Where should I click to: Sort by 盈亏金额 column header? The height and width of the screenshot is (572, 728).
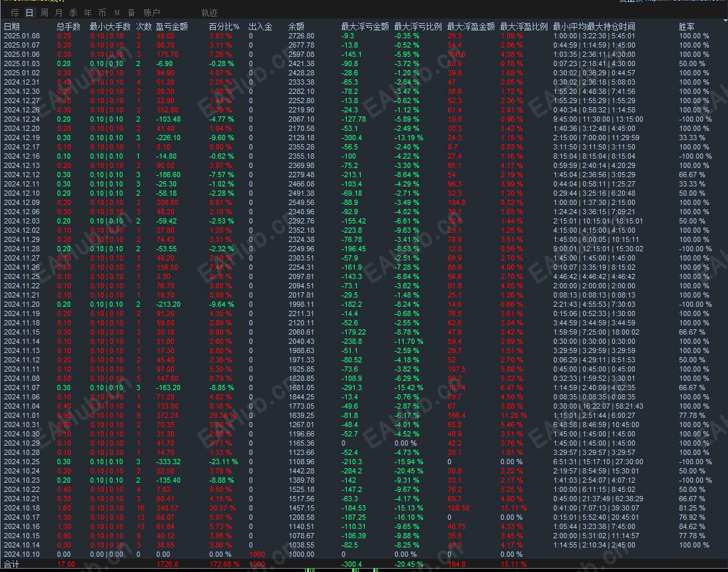[x=172, y=26]
